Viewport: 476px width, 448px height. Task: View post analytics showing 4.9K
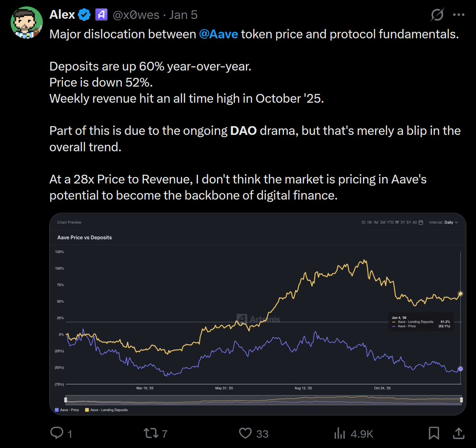click(340, 433)
